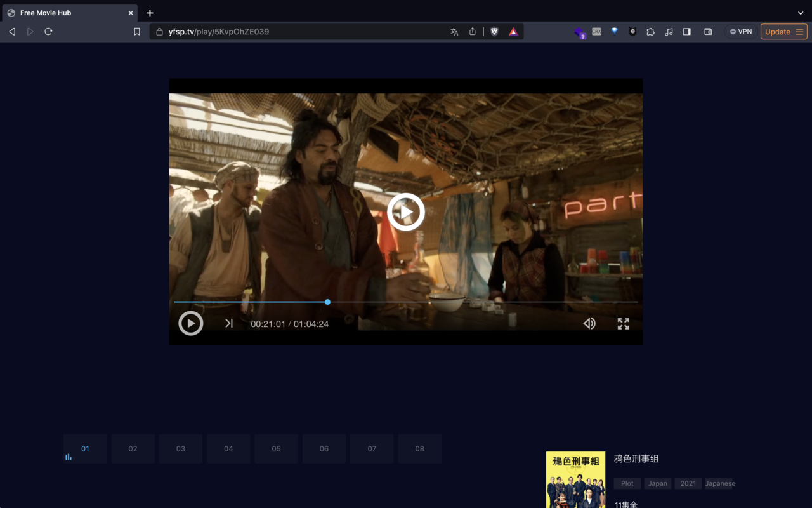Click the 2021 tag

pos(688,483)
